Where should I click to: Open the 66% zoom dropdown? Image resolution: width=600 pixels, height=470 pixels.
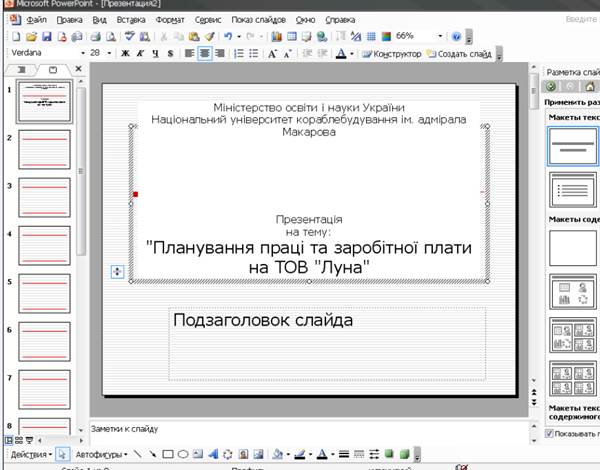pyautogui.click(x=440, y=36)
